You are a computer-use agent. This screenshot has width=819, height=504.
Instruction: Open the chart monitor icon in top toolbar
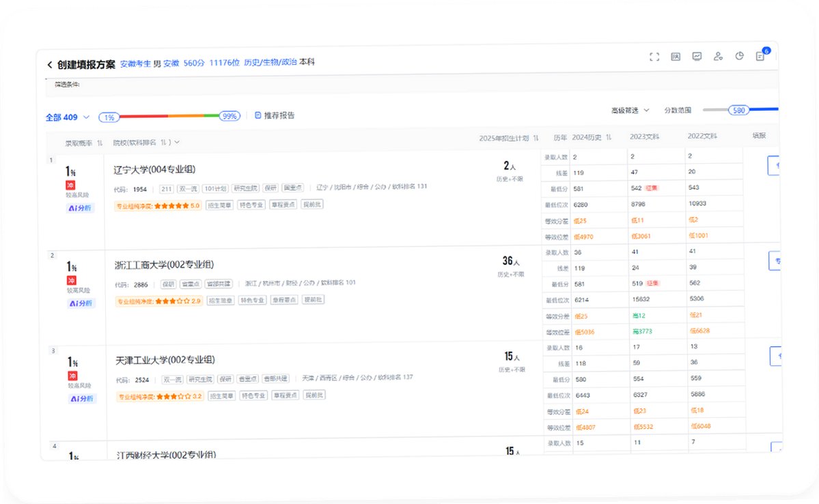click(697, 57)
